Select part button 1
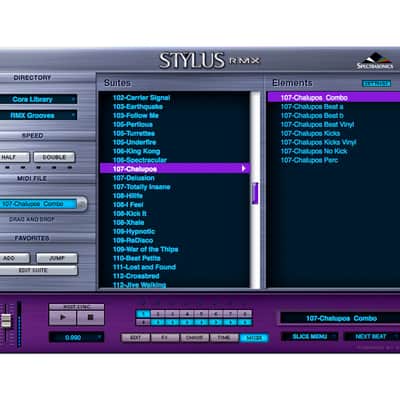Viewport: 400px width, 400px height. 143,314
